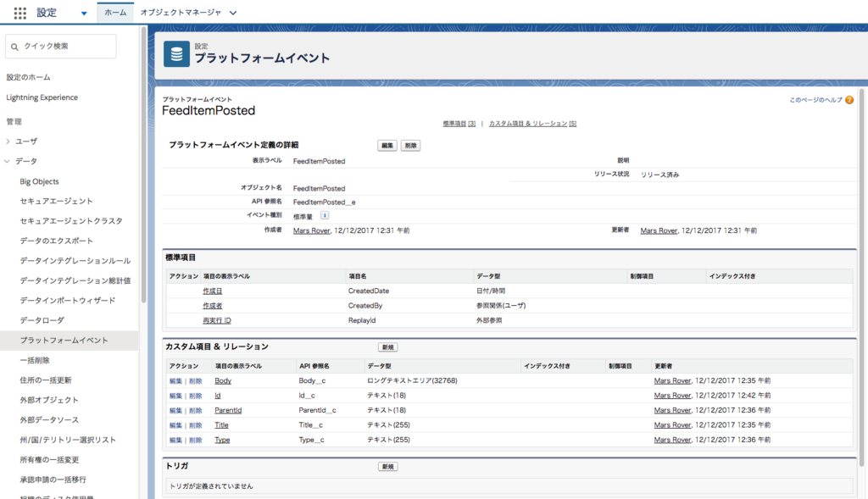Select 所有権の一括変更 in sidebar
Screen dimensions: 868x499
coord(49,460)
